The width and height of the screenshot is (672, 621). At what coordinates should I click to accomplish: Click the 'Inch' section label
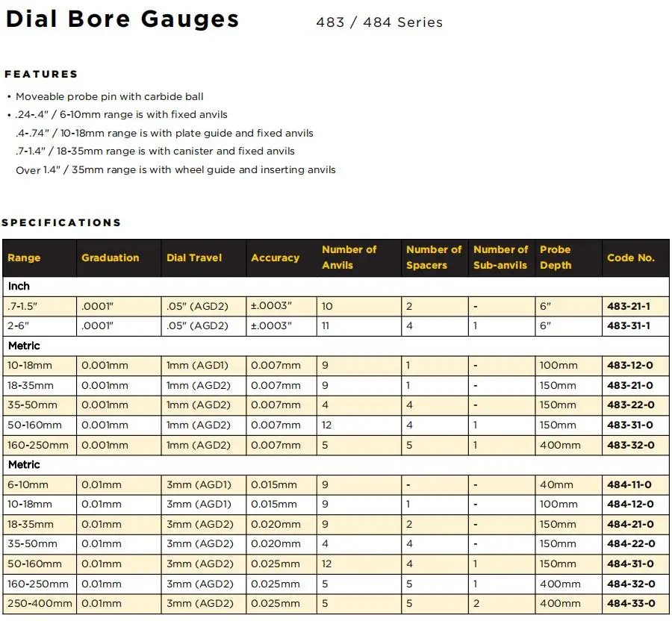(x=19, y=287)
